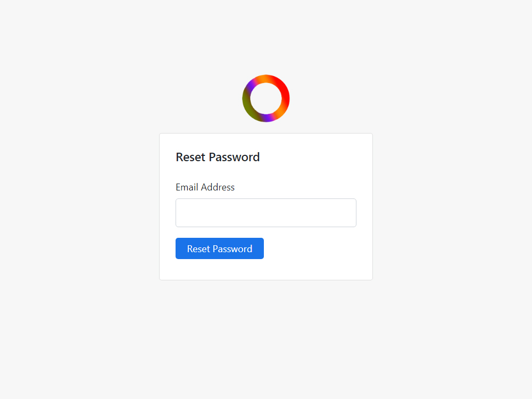Screen dimensions: 532x399
Task: Click the Reset Password heading text
Action: tap(218, 157)
